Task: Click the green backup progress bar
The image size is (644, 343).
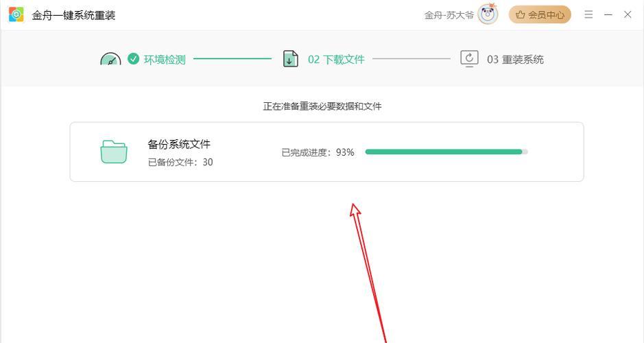Action: tap(446, 152)
